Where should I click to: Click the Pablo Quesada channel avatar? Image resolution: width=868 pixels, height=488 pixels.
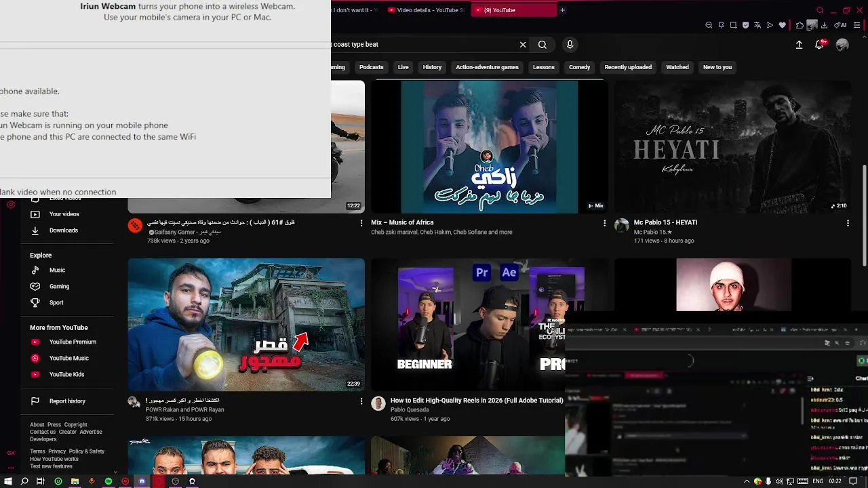pyautogui.click(x=378, y=404)
